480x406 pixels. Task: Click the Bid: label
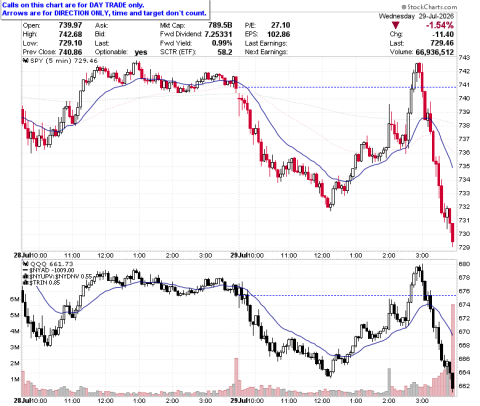coord(100,34)
